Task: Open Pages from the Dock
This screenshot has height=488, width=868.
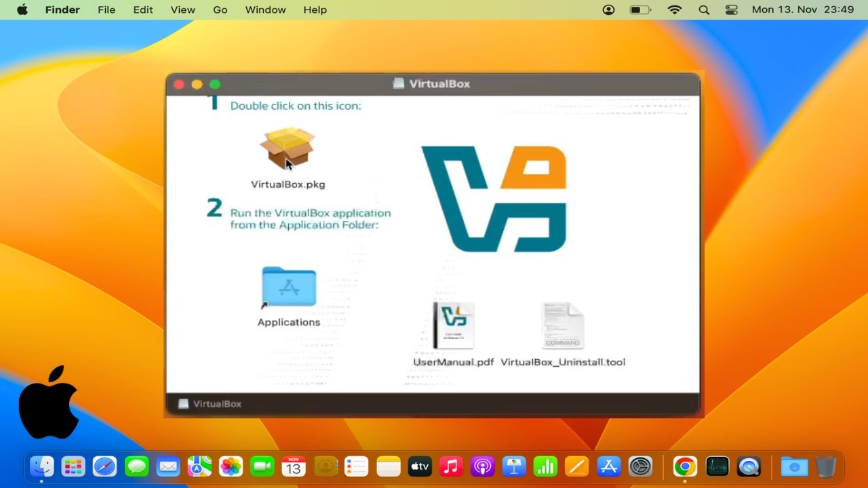Action: (x=577, y=467)
